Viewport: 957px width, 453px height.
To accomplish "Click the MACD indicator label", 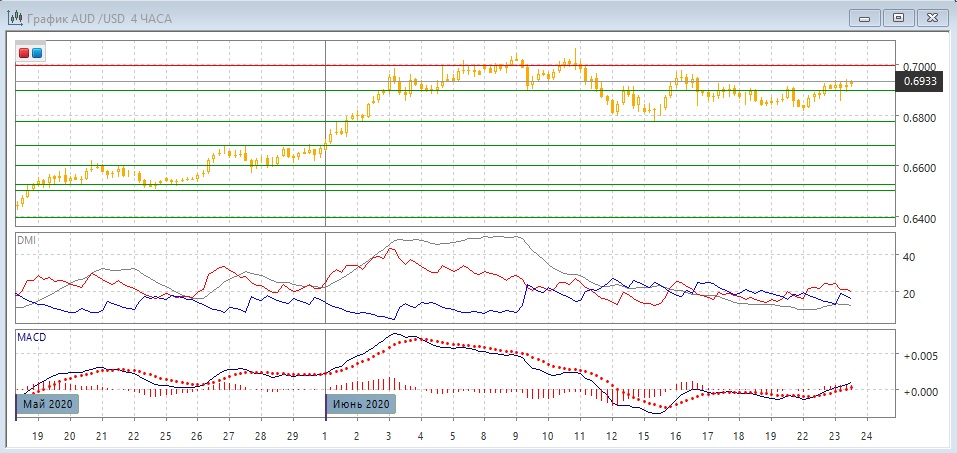I will coord(30,337).
